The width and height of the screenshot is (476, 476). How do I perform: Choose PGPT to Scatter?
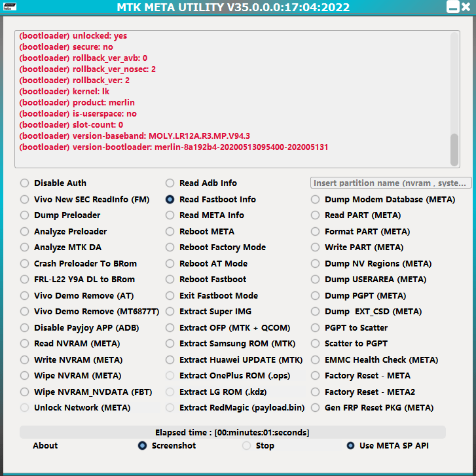tap(316, 328)
